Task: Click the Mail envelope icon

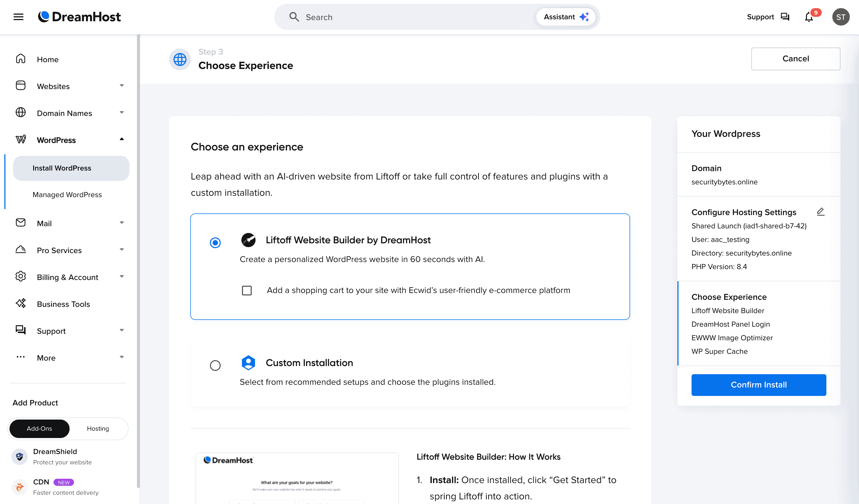Action: click(x=20, y=223)
